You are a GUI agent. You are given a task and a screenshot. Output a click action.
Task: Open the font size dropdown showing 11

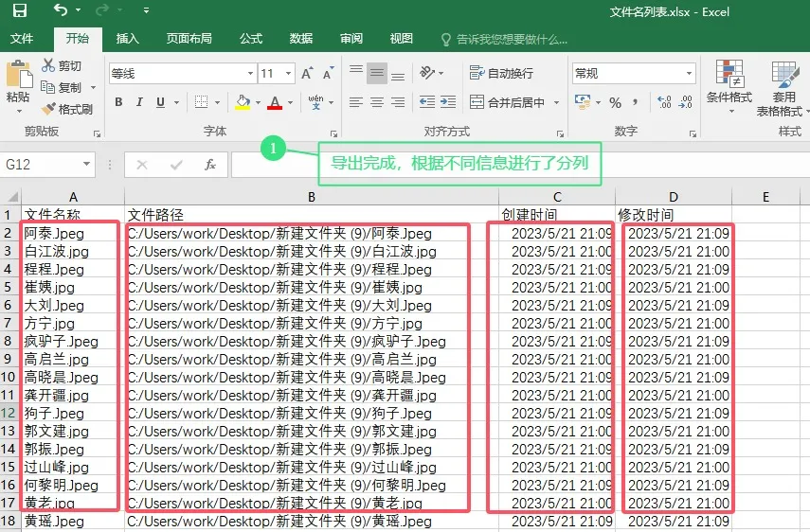point(289,74)
